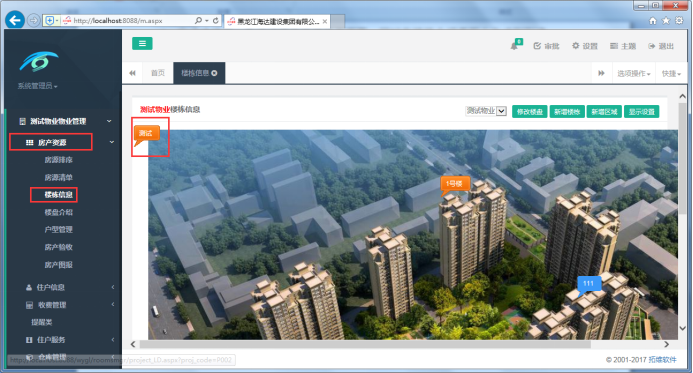The height and width of the screenshot is (373, 693).
Task: Click the browser home icon
Action: coord(653,21)
